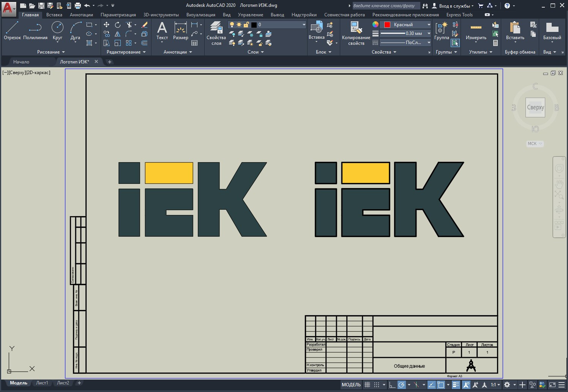The image size is (568, 392).
Task: Click the Copy objects tool
Action: (x=106, y=34)
